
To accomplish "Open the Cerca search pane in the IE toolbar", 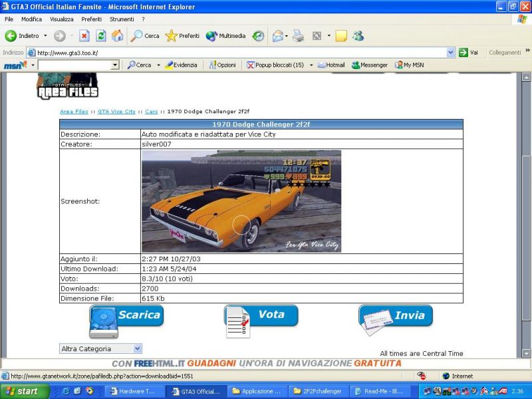I will [x=144, y=36].
